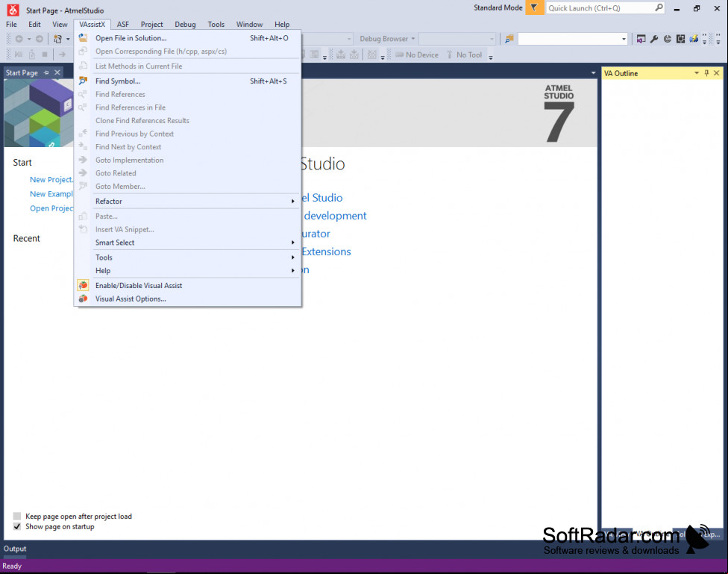Image resolution: width=728 pixels, height=574 pixels.
Task: Open the File menu
Action: pos(12,24)
